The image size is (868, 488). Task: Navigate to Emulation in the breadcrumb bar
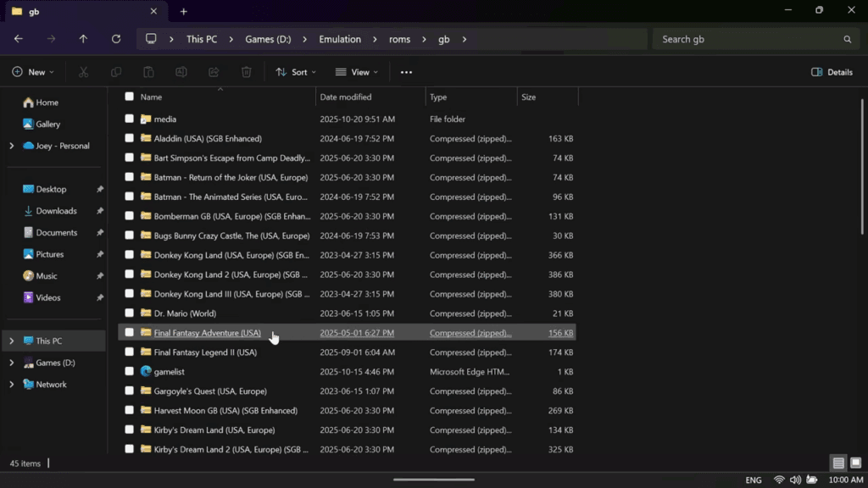click(339, 38)
